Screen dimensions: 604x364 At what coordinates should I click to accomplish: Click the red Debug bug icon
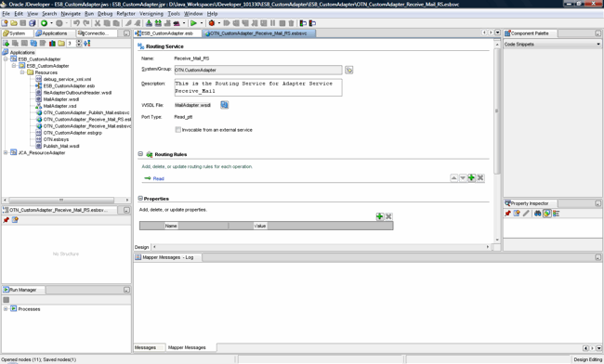click(x=212, y=23)
